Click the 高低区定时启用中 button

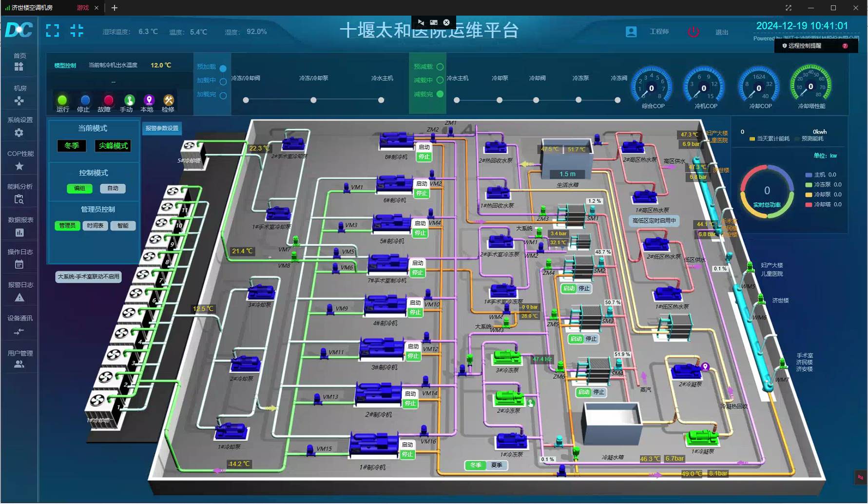[654, 221]
